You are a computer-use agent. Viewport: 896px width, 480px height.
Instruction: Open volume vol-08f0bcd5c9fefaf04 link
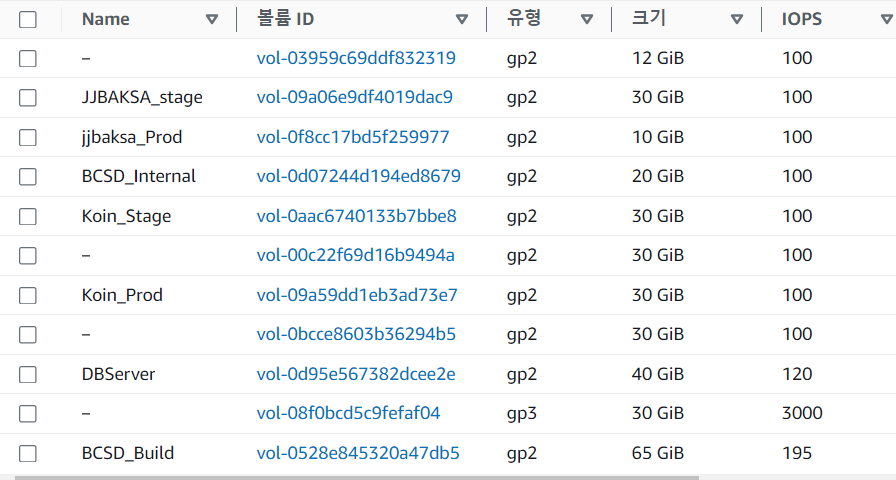[349, 413]
